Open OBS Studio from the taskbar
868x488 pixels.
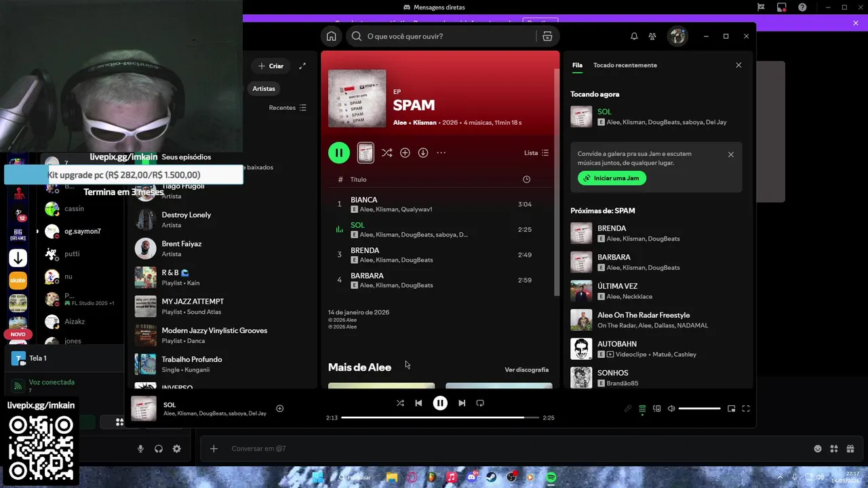(x=511, y=477)
